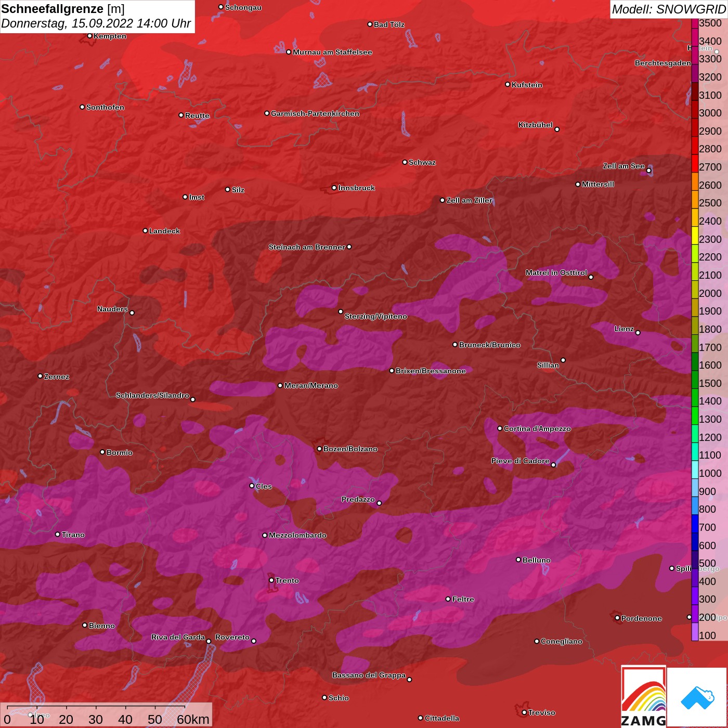Image resolution: width=728 pixels, height=728 pixels.
Task: Click the Mezzolombardo label
Action: tap(297, 535)
